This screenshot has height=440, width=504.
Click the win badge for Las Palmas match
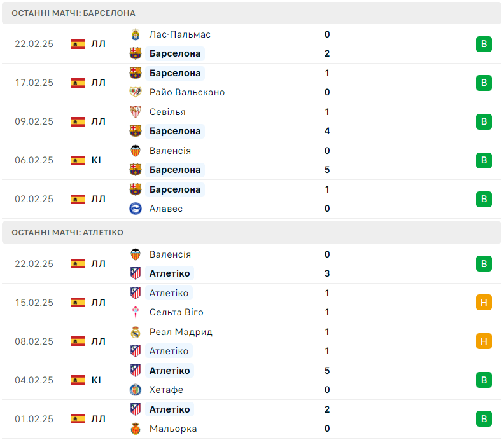[484, 44]
